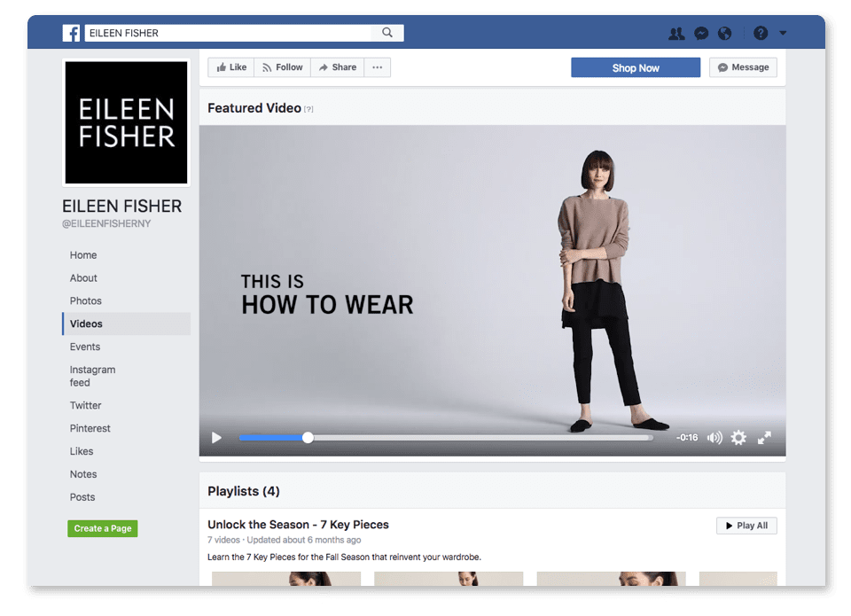Image resolution: width=851 pixels, height=616 pixels.
Task: Open the Messenger icon in top bar
Action: coord(701,34)
